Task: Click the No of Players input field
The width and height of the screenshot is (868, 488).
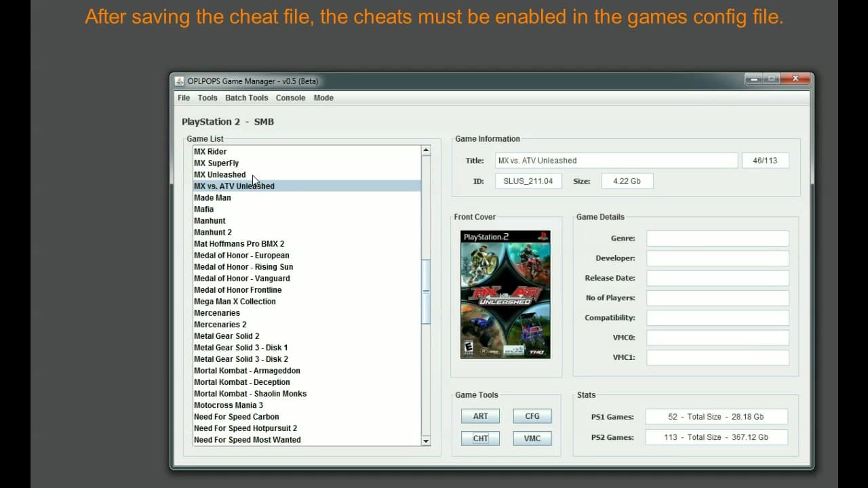Action: click(717, 298)
